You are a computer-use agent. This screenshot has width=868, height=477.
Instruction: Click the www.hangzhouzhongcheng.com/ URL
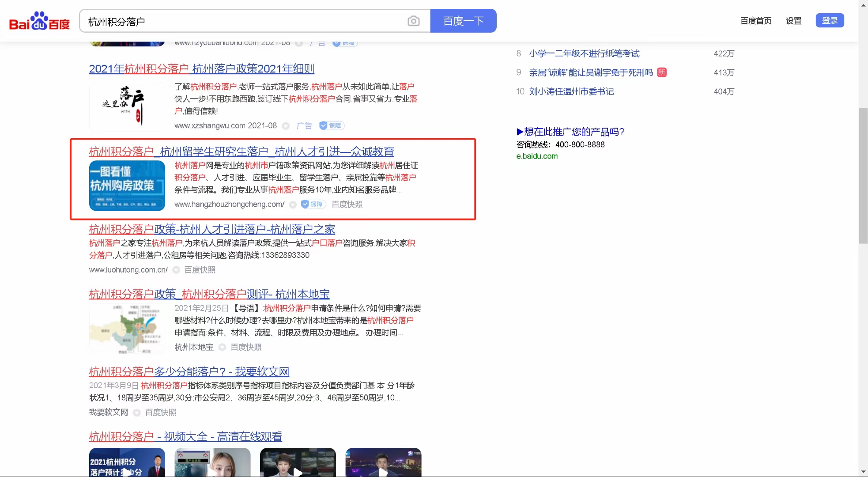pyautogui.click(x=229, y=204)
